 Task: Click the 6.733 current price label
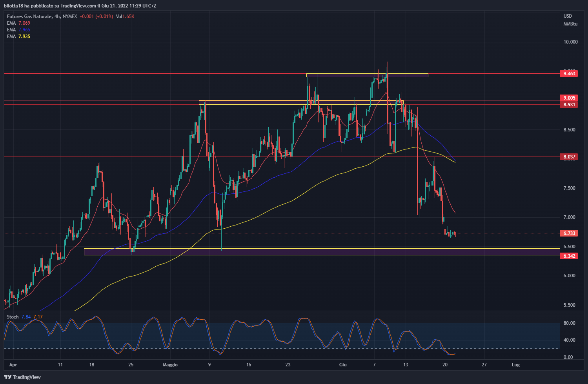click(569, 233)
